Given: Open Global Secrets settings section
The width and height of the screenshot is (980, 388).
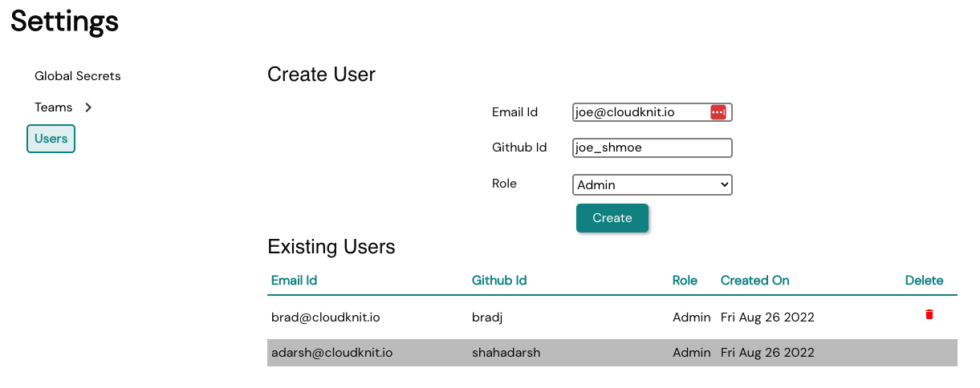Looking at the screenshot, I should 78,76.
